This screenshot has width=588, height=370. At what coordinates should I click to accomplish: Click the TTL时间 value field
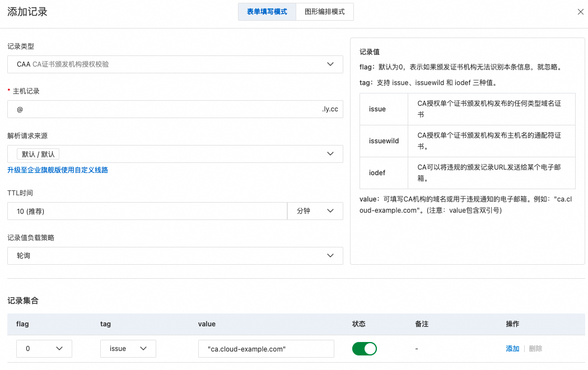[147, 211]
